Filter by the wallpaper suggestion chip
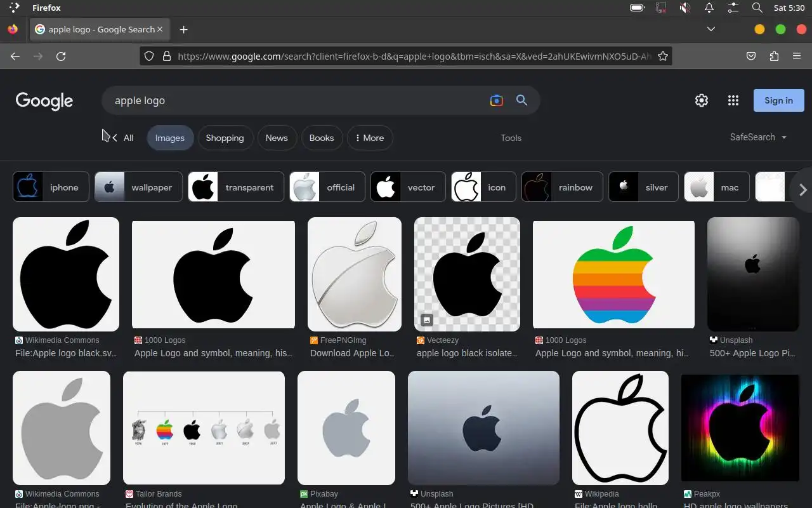Screen dimensions: 812x508 [138, 187]
